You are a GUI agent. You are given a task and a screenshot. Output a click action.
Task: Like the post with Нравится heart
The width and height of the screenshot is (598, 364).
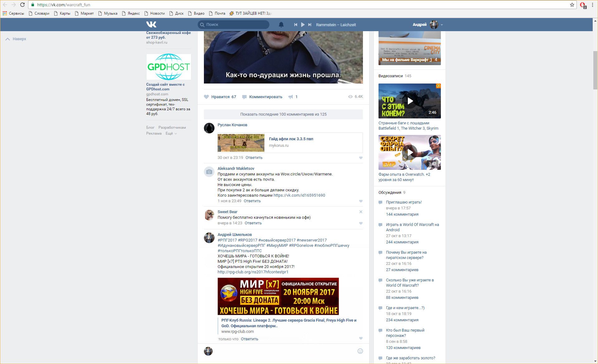(206, 97)
